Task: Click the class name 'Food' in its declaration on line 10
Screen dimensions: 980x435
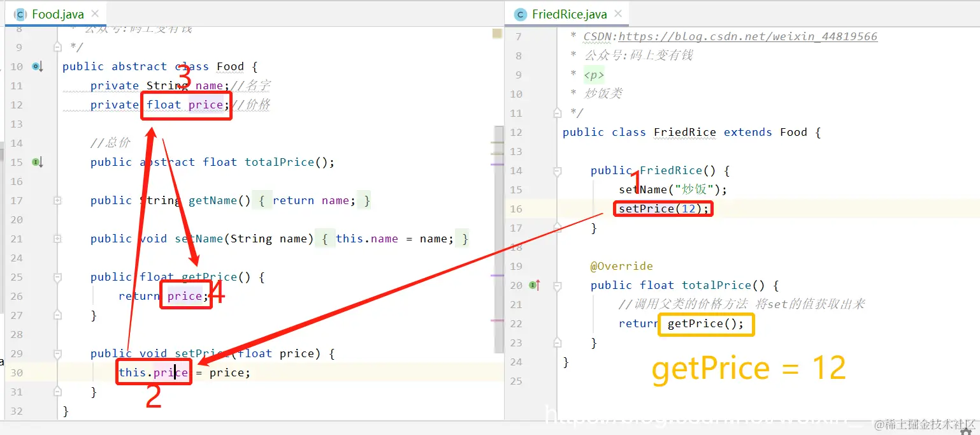Action: point(230,66)
